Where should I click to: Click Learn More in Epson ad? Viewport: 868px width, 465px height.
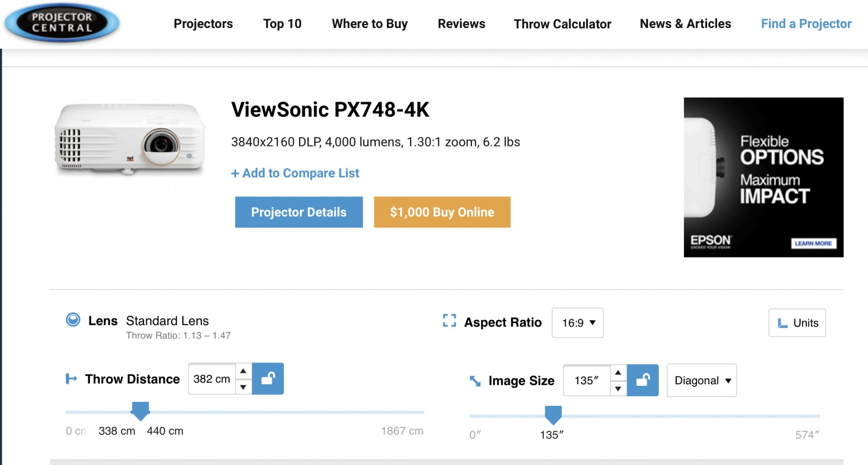(813, 243)
